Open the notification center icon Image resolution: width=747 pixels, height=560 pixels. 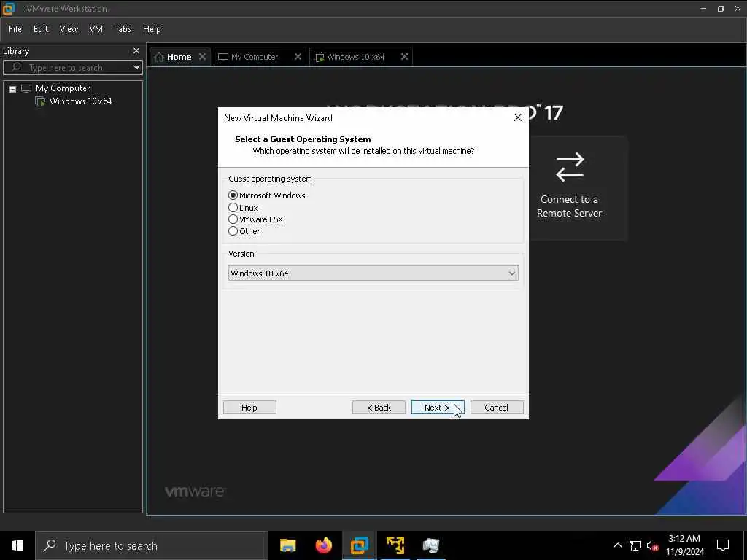723,545
